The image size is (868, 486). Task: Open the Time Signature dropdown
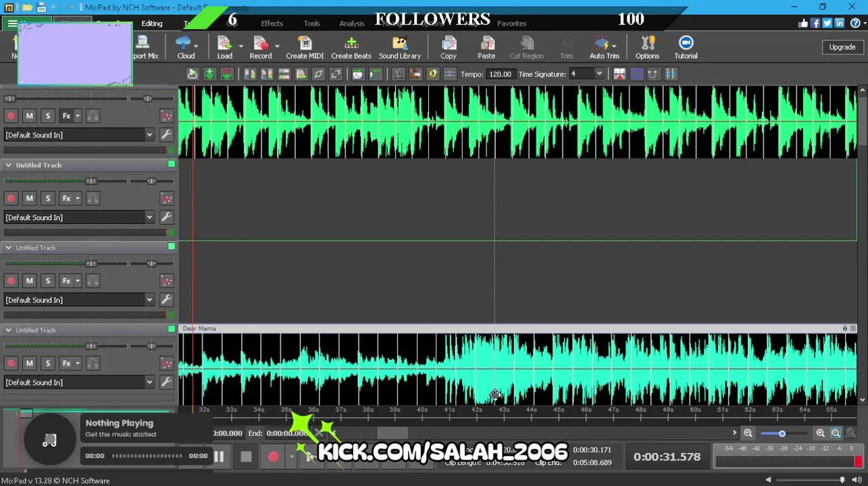[x=599, y=74]
